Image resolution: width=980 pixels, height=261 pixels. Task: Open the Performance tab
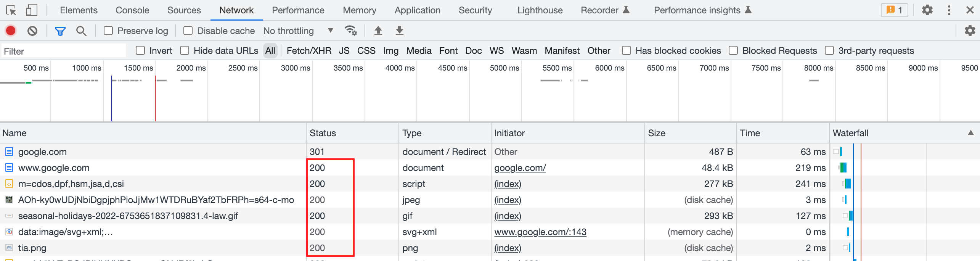click(x=298, y=10)
